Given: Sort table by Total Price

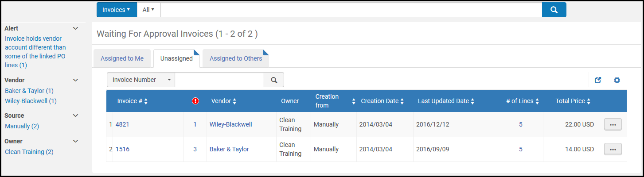Looking at the screenshot, I should click(x=589, y=101).
